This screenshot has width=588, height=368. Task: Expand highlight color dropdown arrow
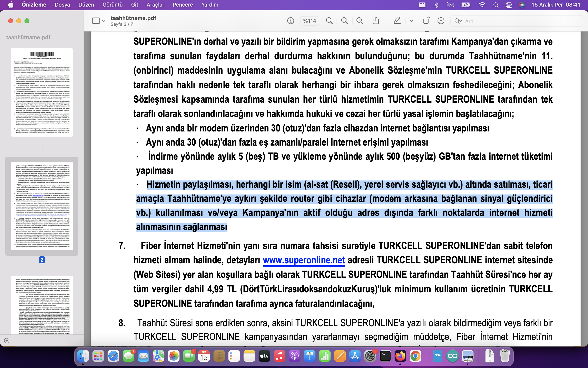tap(411, 21)
